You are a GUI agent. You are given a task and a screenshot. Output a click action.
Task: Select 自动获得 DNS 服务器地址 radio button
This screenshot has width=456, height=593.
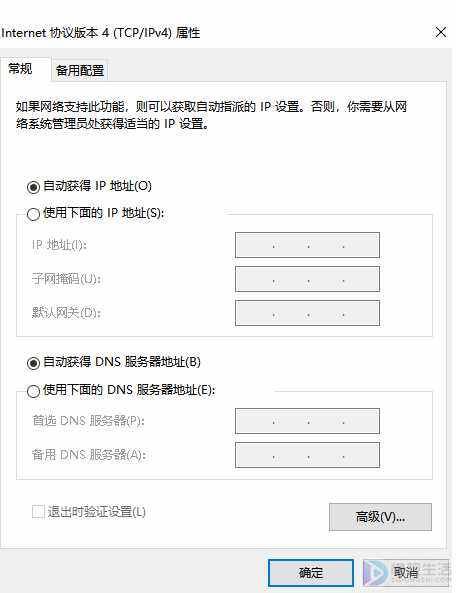(33, 363)
